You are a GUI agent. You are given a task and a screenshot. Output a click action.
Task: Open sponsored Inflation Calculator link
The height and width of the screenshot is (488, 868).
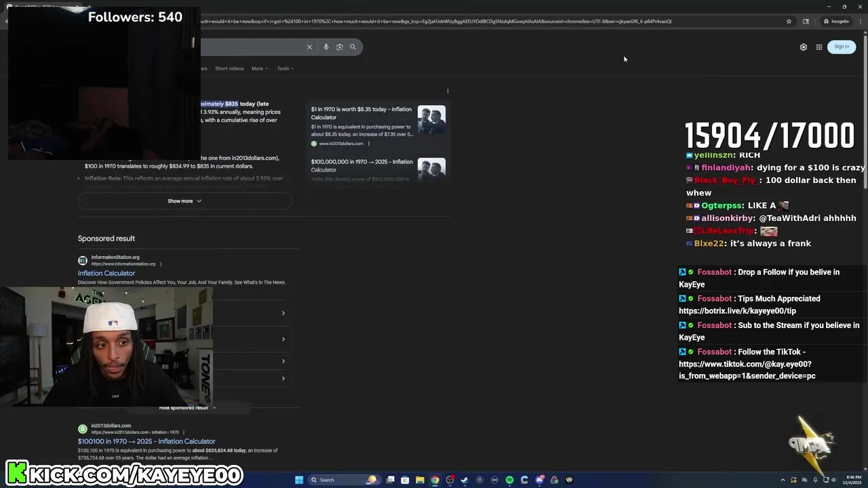tap(106, 273)
